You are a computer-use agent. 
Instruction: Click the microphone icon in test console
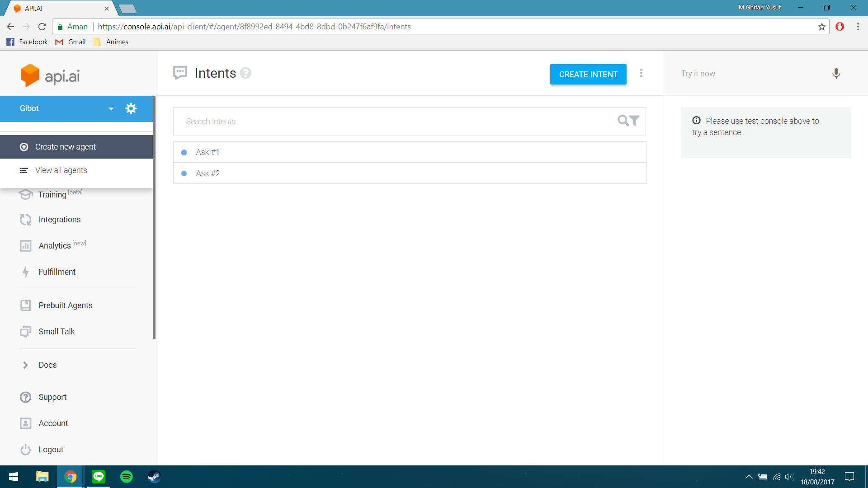836,74
